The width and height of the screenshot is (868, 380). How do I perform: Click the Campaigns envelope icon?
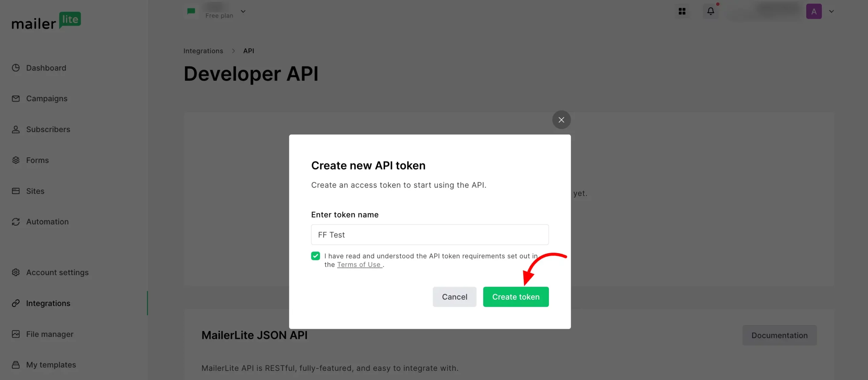(16, 98)
